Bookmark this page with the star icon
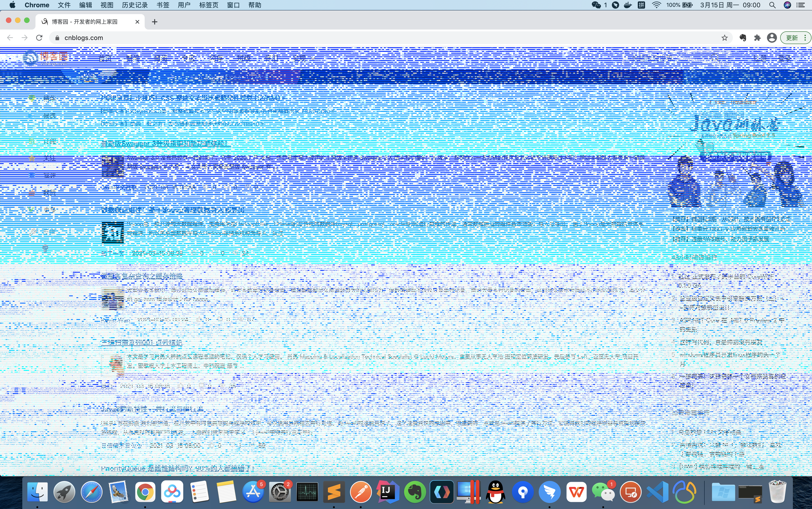Screen dimensions: 812x509 click(724, 38)
